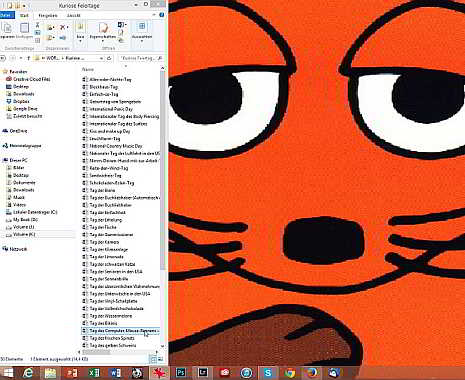Select Bilder under Dieser PC
The image size is (465, 380).
[x=19, y=168]
